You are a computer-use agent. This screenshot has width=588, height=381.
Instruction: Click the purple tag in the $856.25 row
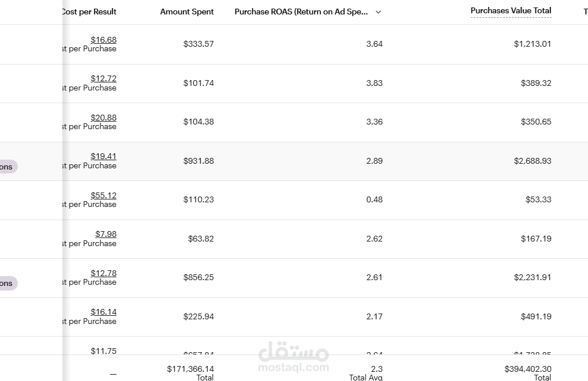point(8,283)
